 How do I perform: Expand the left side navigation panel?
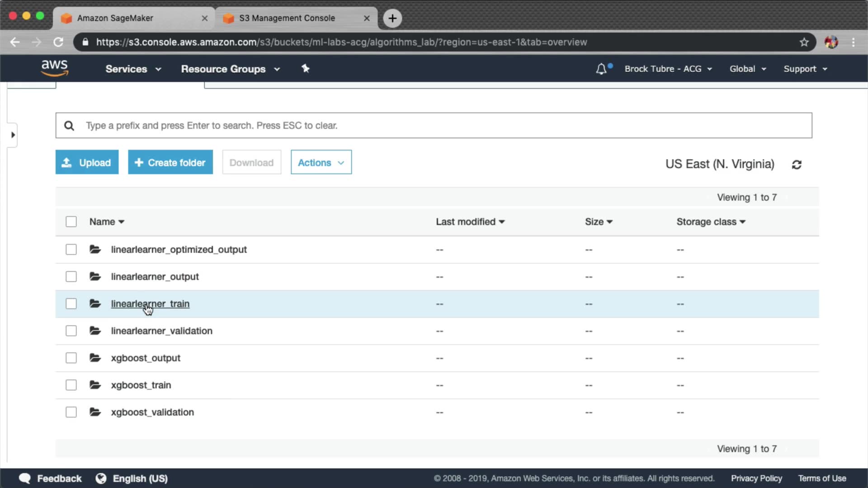(13, 135)
